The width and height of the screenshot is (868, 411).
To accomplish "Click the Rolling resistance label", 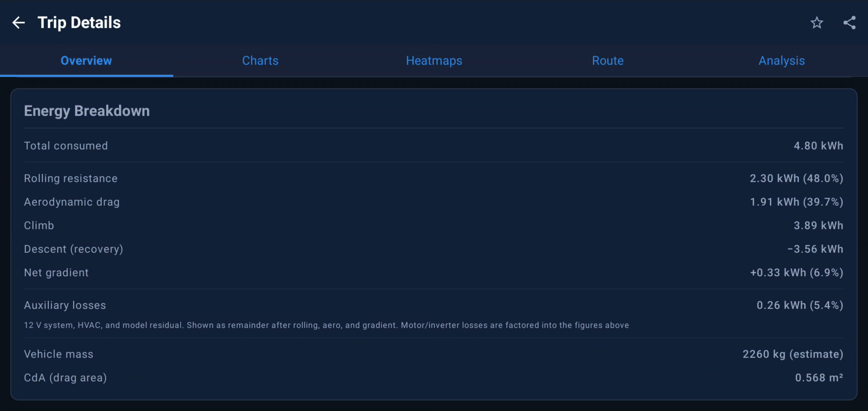I will (x=71, y=178).
